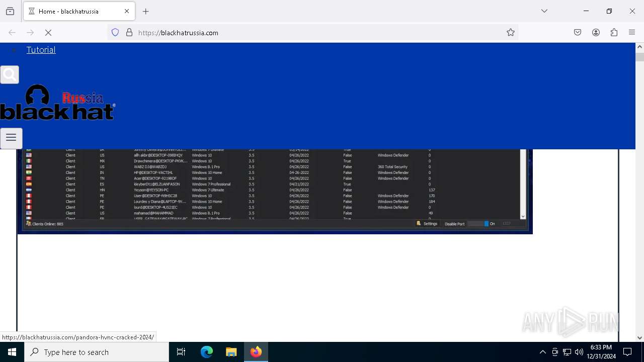Switch to Firefox in the taskbar
Image resolution: width=644 pixels, height=362 pixels.
coord(256,352)
